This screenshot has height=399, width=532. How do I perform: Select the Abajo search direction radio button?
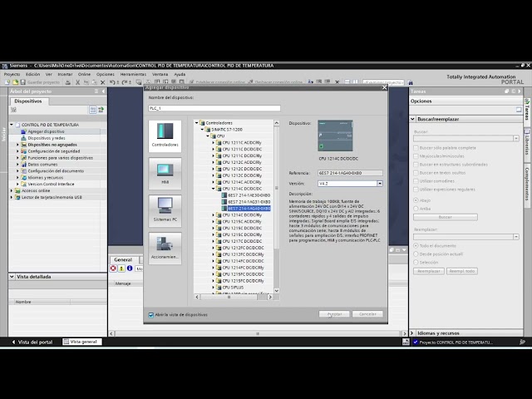416,200
